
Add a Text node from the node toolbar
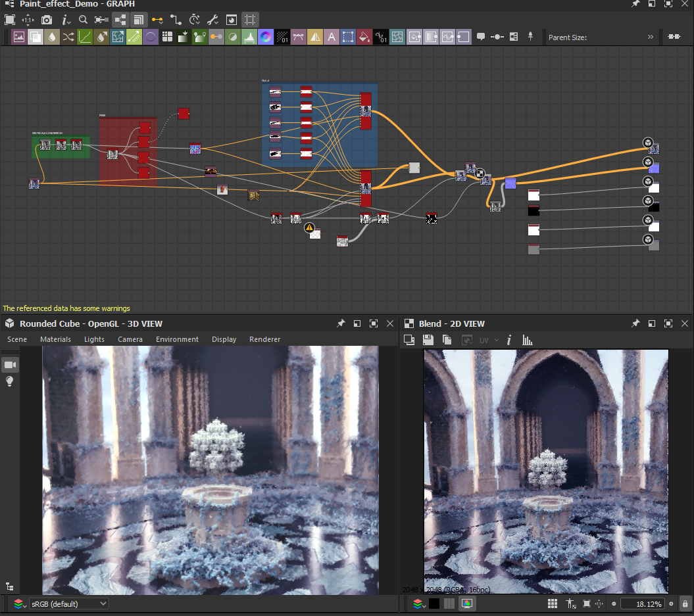point(332,37)
